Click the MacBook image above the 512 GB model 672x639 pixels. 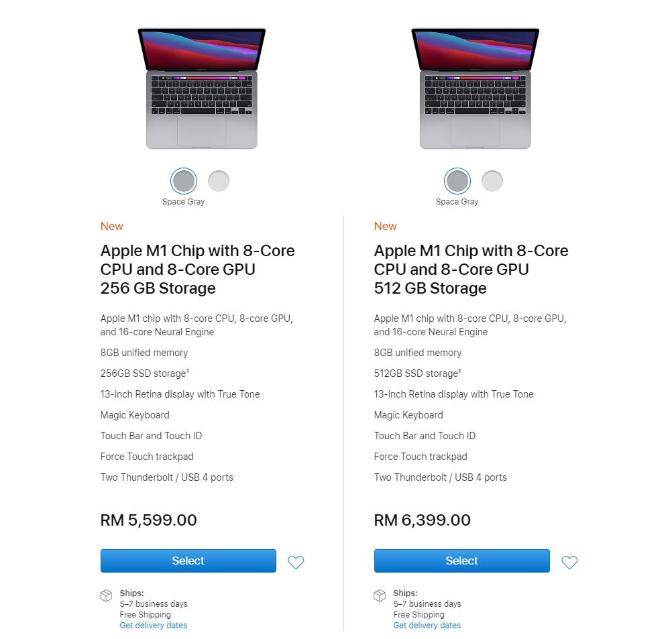tap(475, 89)
